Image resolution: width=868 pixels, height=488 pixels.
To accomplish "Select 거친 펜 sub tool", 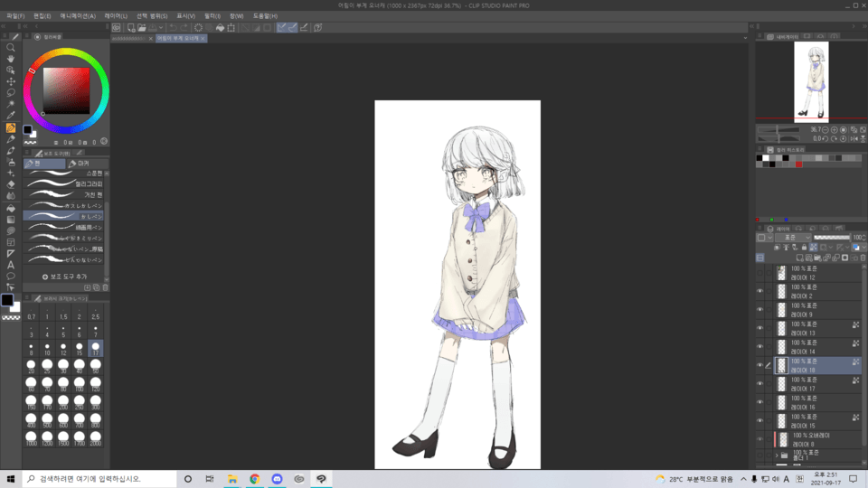I will click(65, 195).
